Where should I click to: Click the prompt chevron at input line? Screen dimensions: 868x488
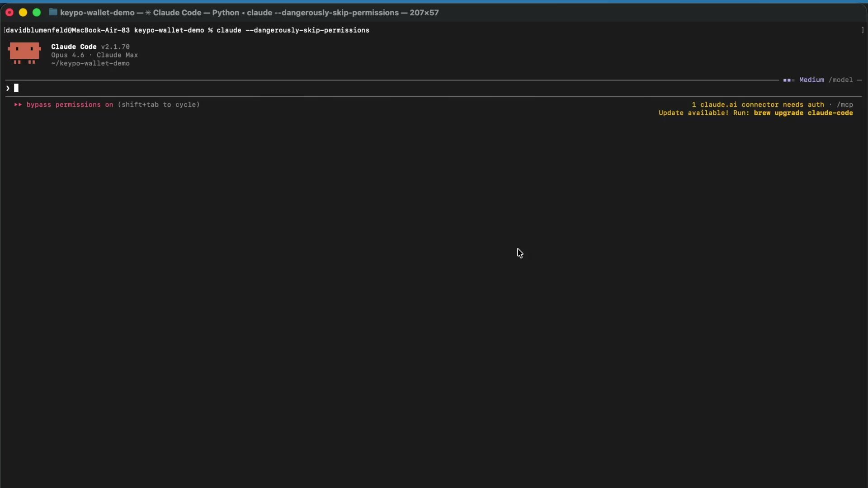tap(8, 88)
